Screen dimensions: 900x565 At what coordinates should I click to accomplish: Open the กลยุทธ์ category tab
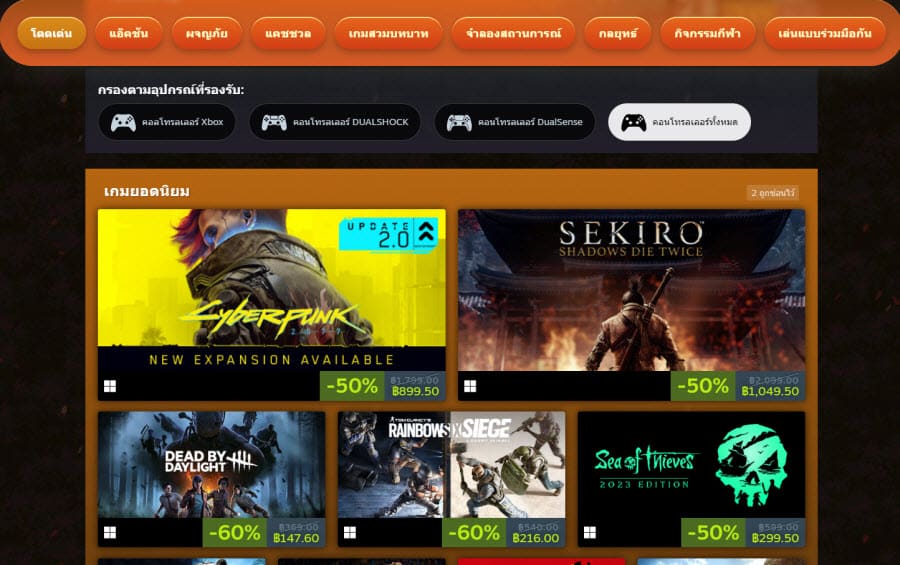pyautogui.click(x=618, y=33)
